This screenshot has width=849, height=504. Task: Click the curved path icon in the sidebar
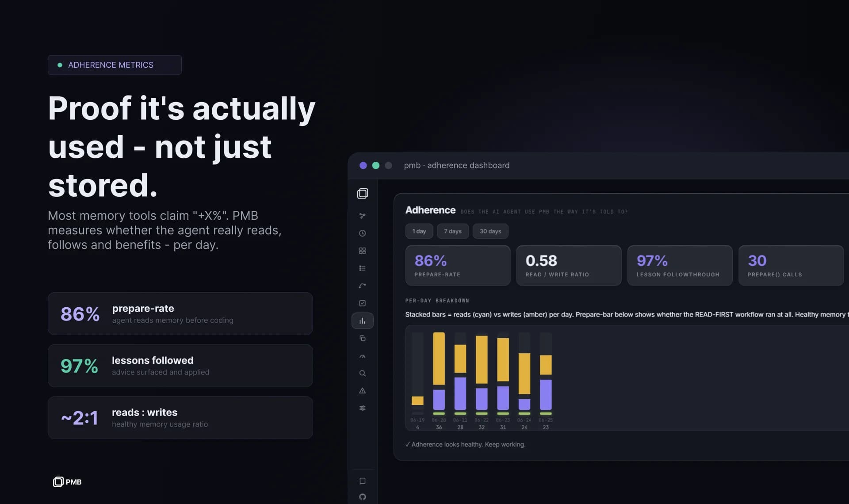tap(363, 286)
